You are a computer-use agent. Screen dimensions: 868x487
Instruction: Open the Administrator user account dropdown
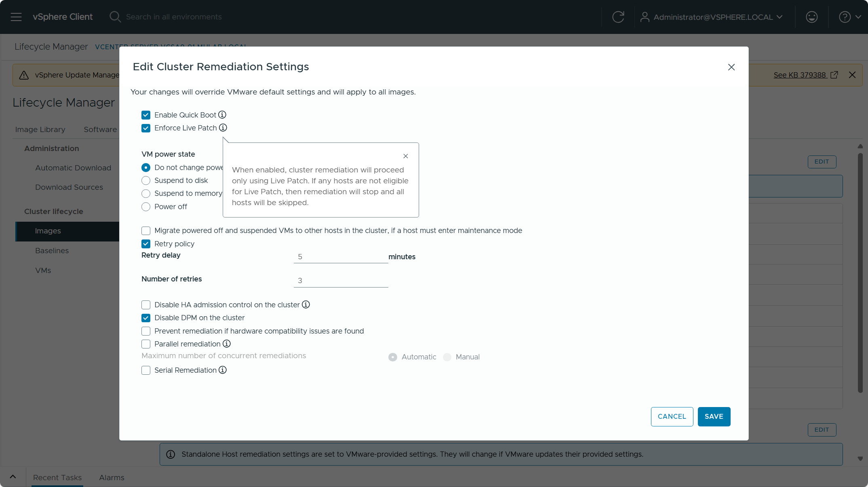coord(712,17)
